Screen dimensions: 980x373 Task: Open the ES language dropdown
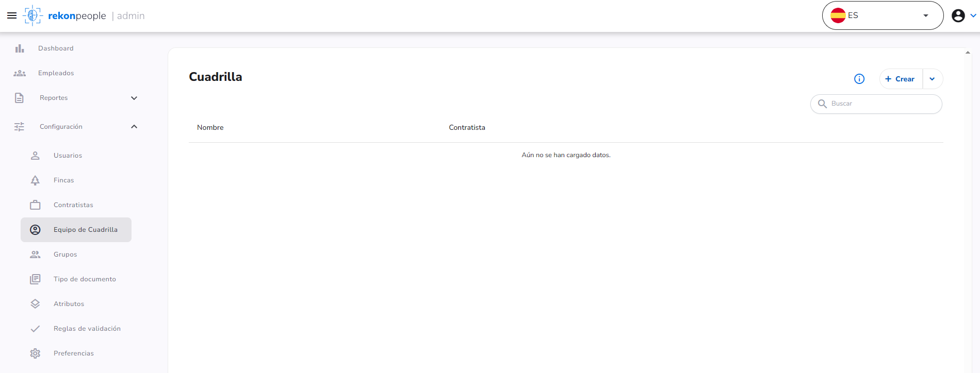883,15
